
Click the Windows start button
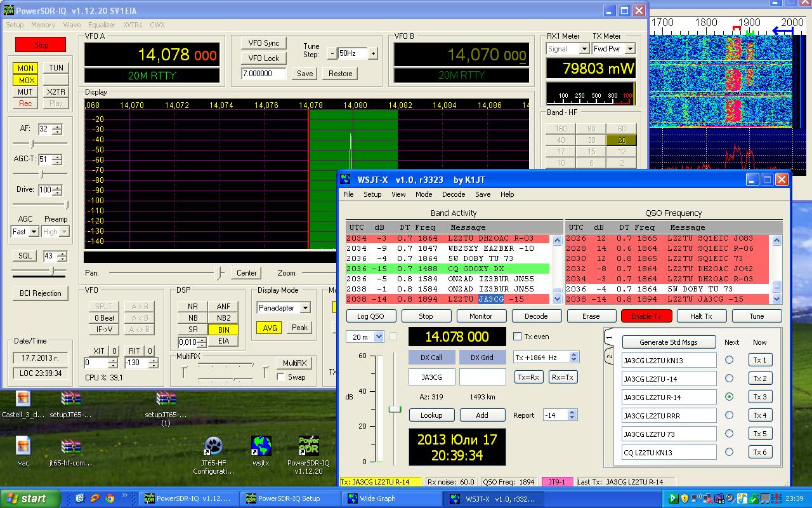pyautogui.click(x=30, y=498)
